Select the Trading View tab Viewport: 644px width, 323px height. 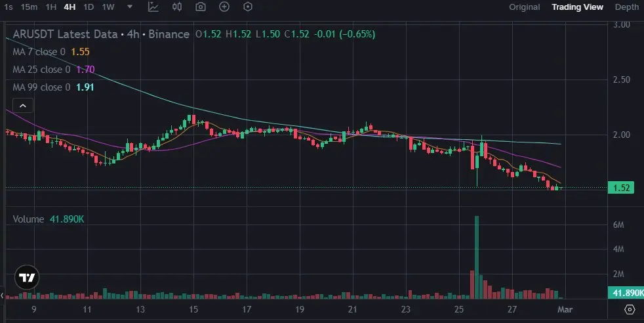click(578, 7)
